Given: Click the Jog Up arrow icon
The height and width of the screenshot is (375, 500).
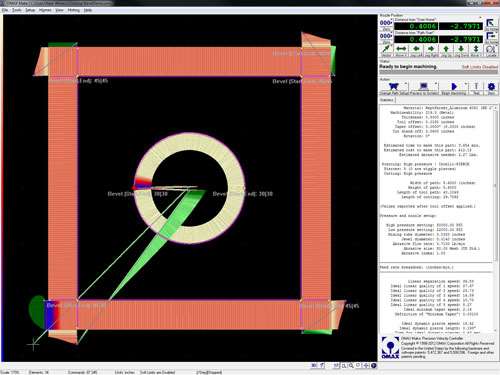Looking at the screenshot, I should (x=446, y=50).
